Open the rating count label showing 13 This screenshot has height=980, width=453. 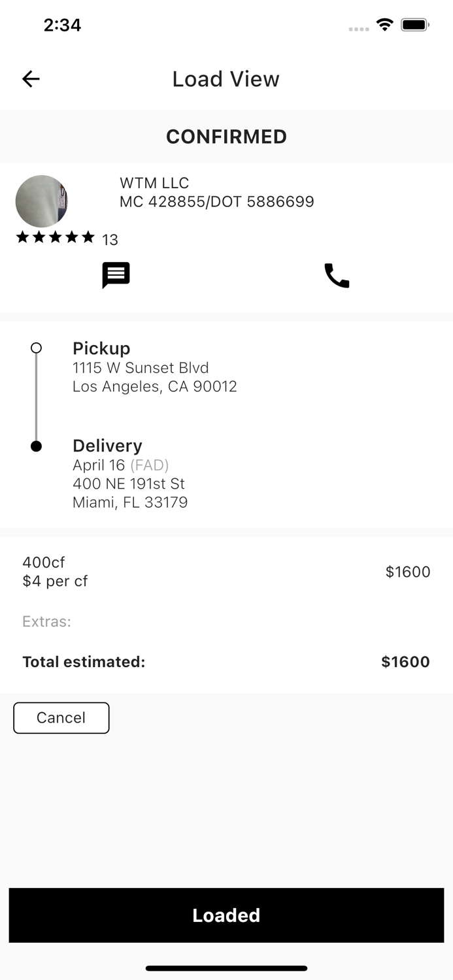[110, 240]
